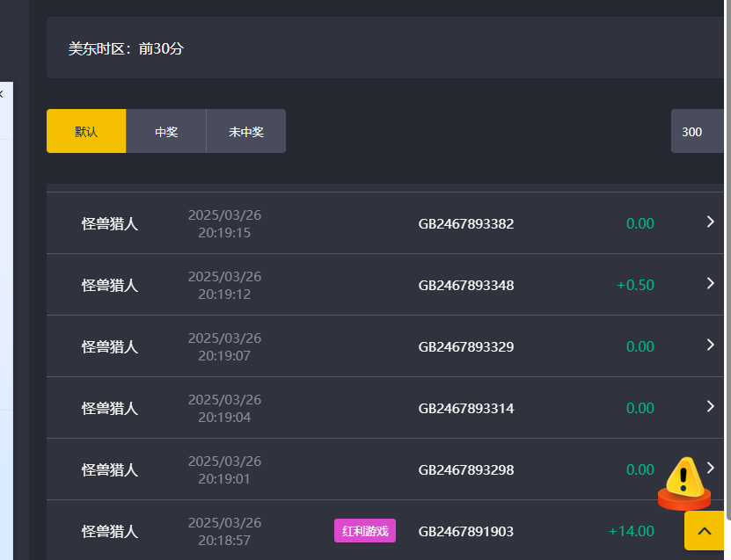This screenshot has width=731, height=560.
Task: Select the 默认 tab
Action: tap(86, 130)
